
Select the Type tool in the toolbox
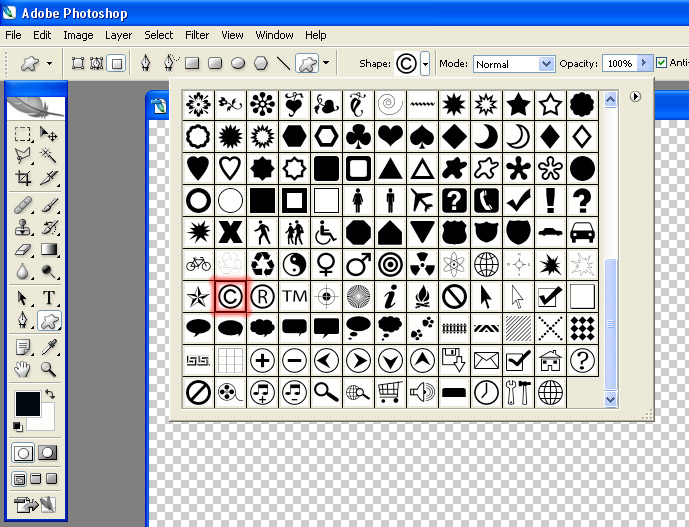coord(48,298)
